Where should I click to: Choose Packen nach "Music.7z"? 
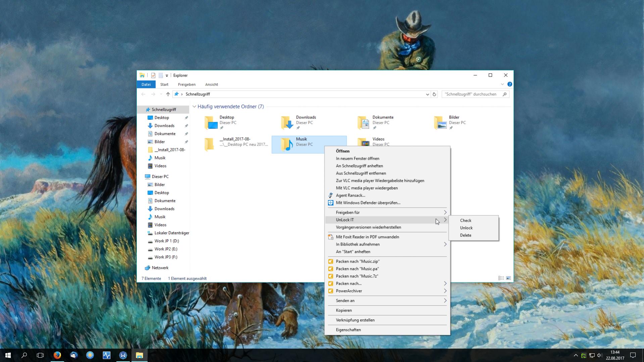pos(388,276)
